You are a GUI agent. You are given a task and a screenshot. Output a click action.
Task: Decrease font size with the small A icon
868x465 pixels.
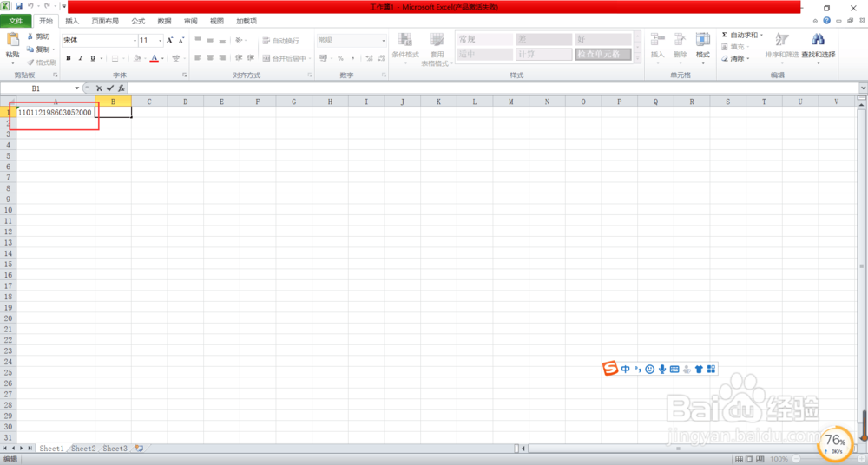click(181, 41)
